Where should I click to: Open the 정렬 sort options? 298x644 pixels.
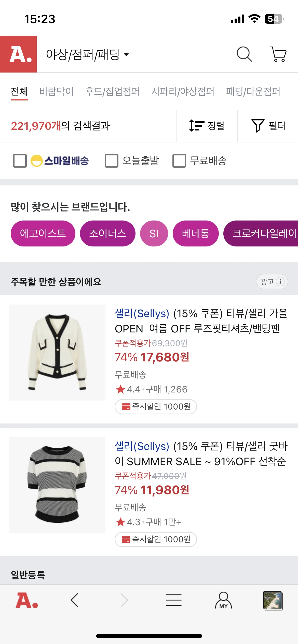click(207, 126)
